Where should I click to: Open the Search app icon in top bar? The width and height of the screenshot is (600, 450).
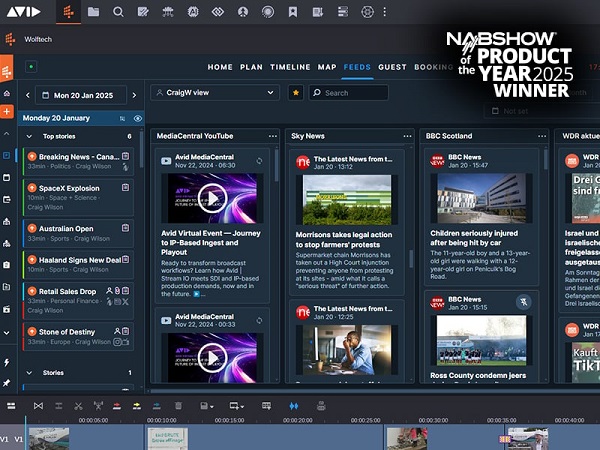click(118, 12)
